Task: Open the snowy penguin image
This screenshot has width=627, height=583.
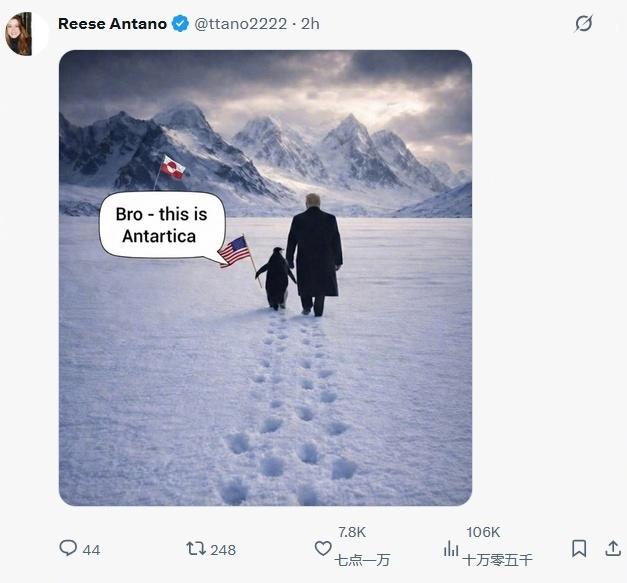Action: (265, 278)
